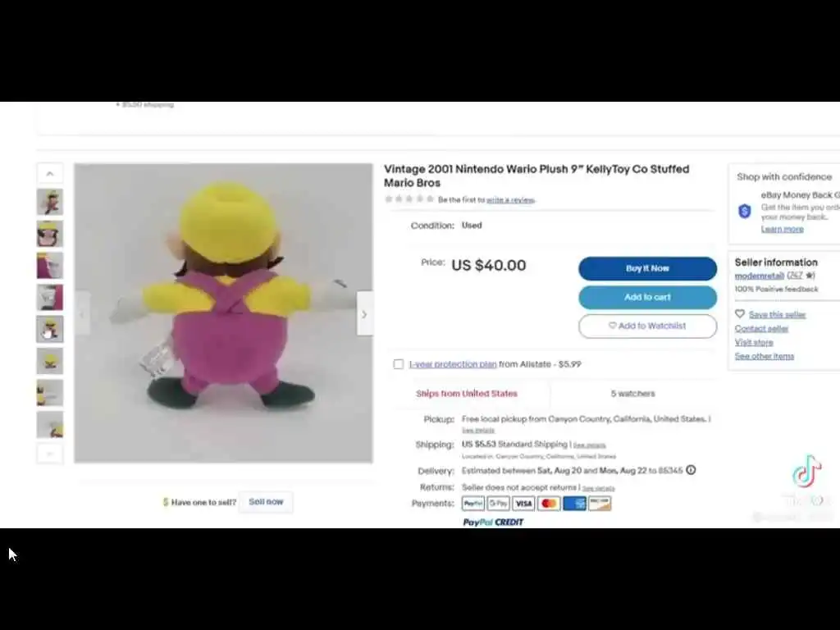Enable the 1-year protection plan checkbox
840x630 pixels.
coord(399,364)
